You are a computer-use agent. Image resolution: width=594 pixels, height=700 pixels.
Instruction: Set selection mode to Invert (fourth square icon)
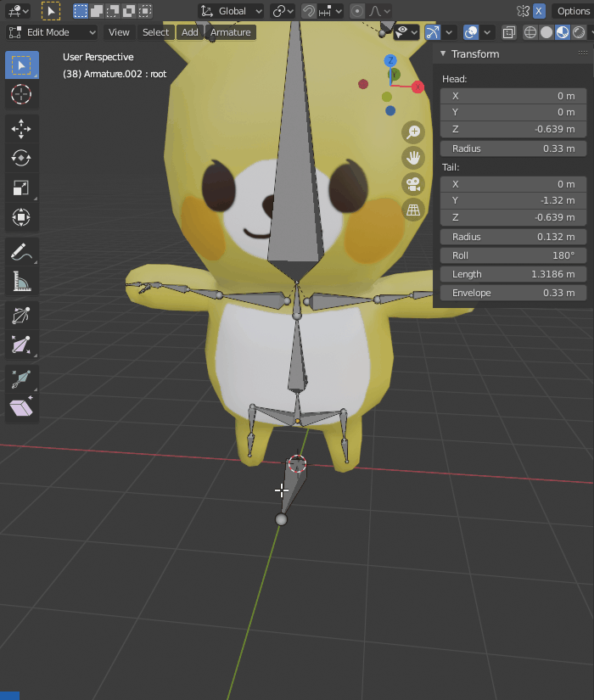129,11
